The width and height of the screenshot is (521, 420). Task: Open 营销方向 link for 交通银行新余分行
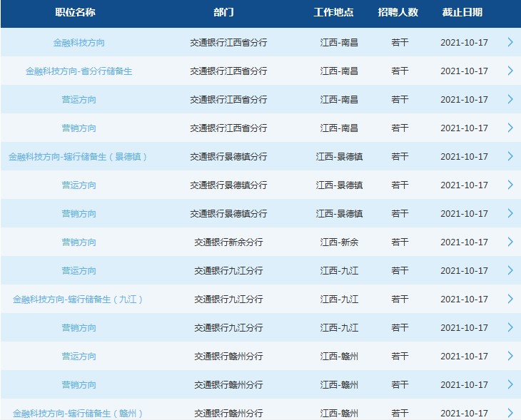click(x=79, y=242)
